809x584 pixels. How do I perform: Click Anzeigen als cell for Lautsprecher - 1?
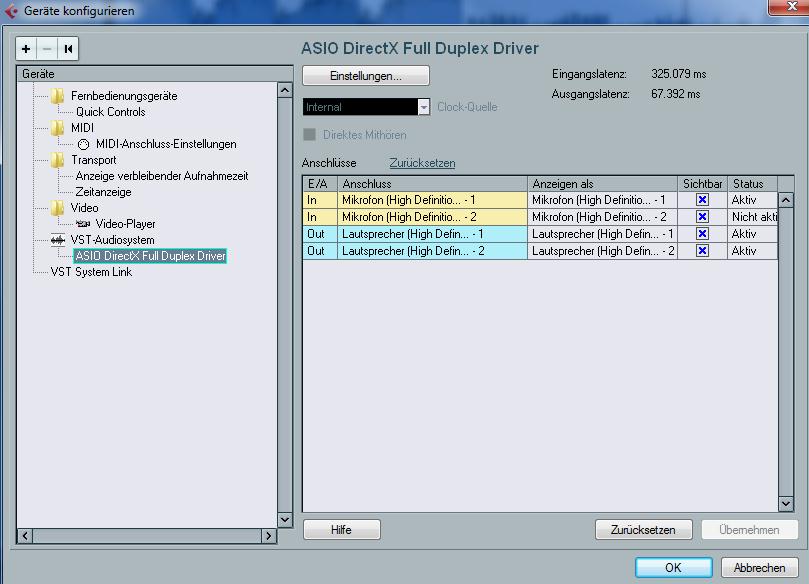point(602,234)
